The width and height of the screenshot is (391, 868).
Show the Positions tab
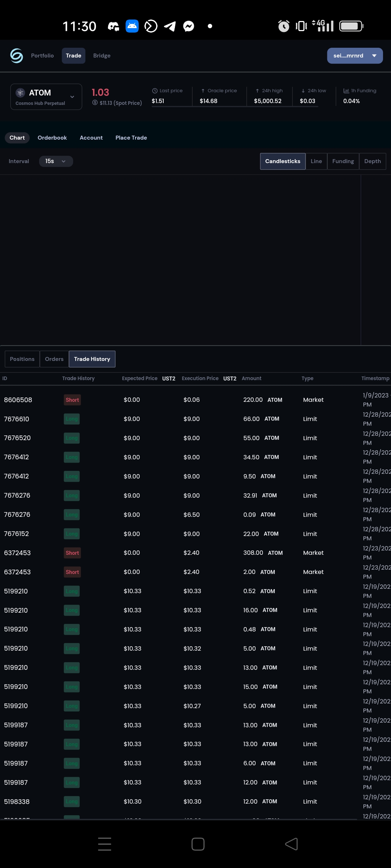(22, 359)
